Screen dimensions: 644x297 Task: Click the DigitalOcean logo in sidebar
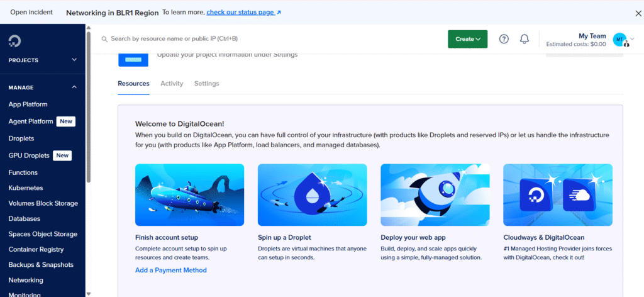coord(14,42)
